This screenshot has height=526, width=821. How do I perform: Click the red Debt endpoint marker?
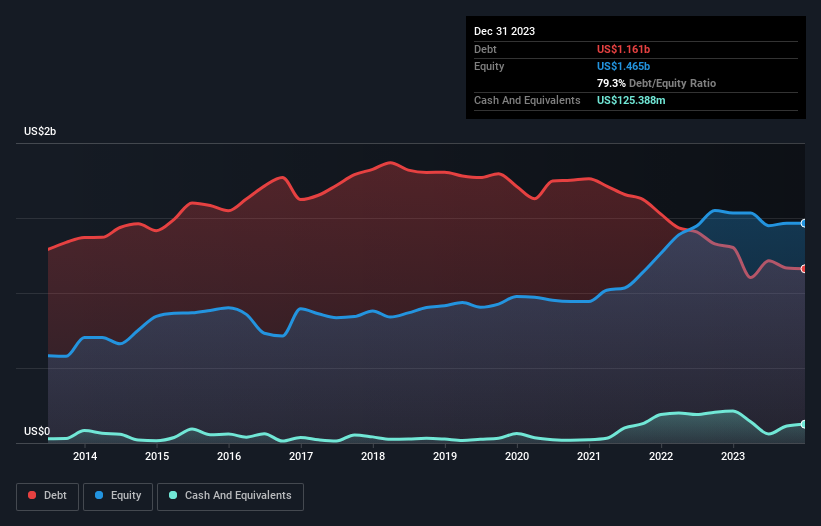[x=804, y=268]
